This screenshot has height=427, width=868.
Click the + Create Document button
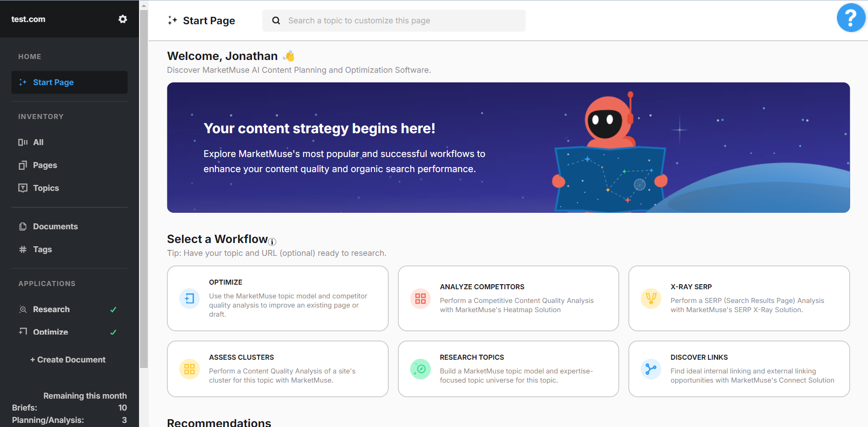click(x=68, y=360)
